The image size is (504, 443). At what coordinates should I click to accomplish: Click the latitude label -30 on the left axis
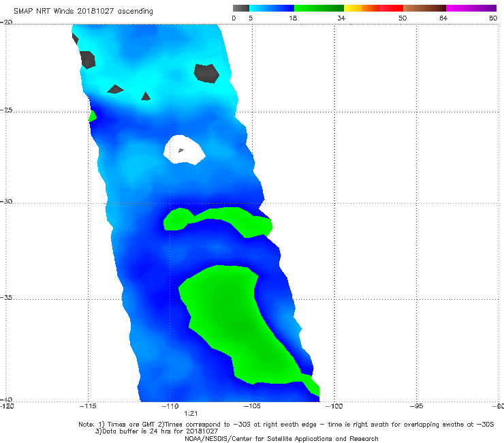click(x=6, y=201)
